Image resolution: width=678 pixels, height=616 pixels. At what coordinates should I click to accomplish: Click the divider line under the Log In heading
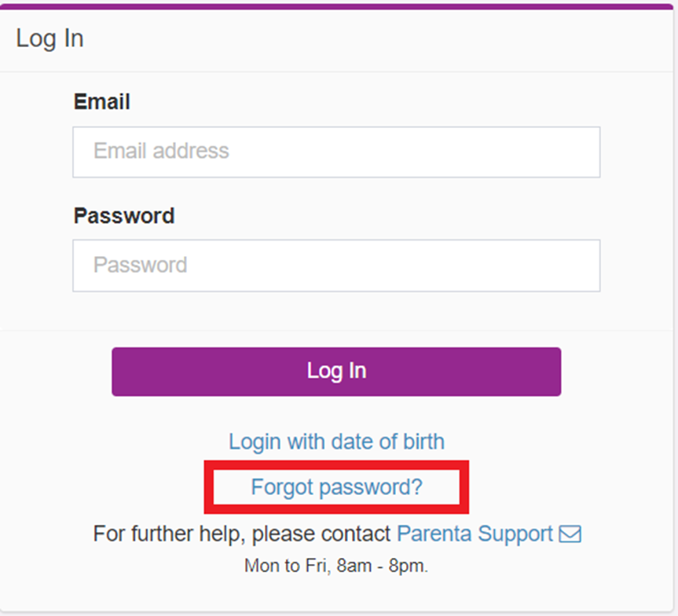(x=336, y=71)
